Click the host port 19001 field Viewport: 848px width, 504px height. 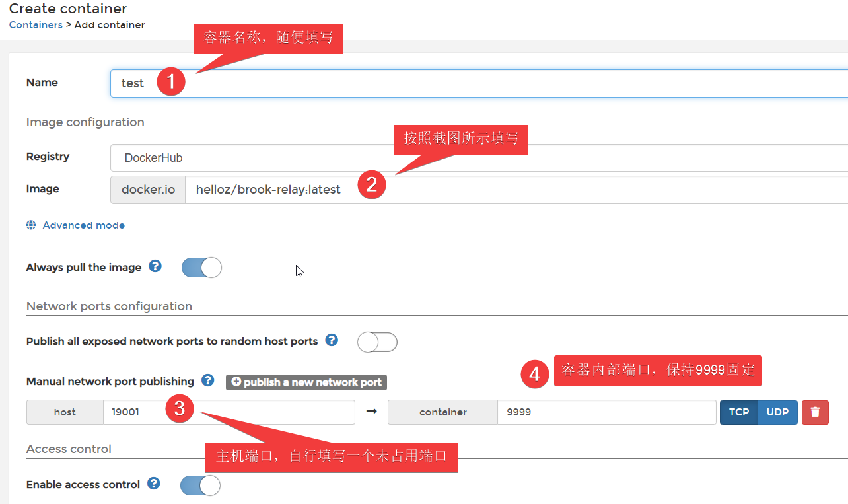click(229, 412)
